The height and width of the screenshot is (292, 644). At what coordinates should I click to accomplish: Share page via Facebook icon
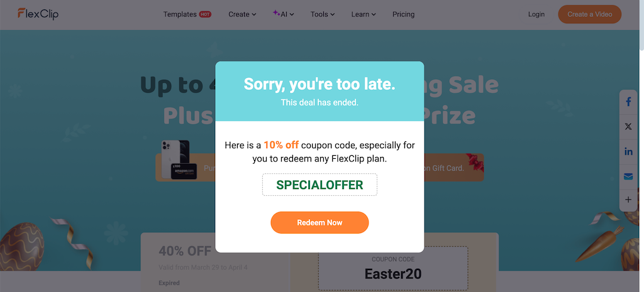pos(628,102)
